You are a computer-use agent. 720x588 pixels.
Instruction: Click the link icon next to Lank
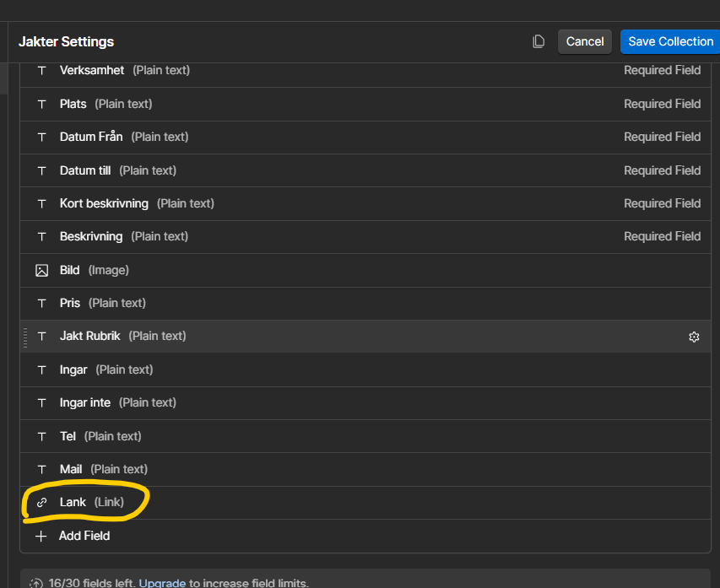click(41, 502)
